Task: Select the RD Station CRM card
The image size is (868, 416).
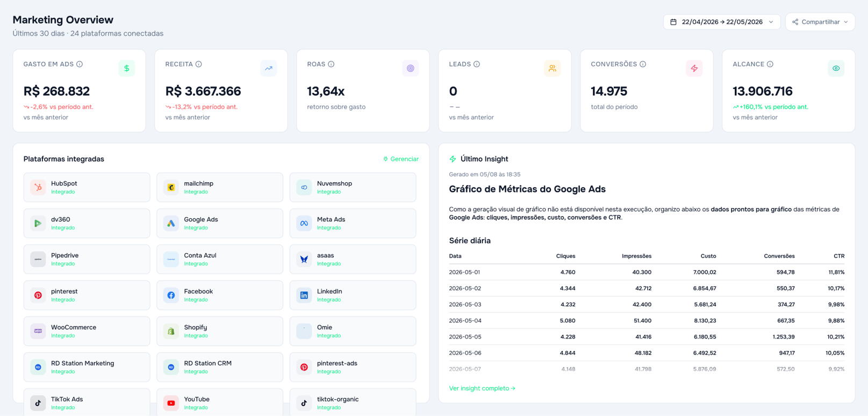Action: pos(220,368)
